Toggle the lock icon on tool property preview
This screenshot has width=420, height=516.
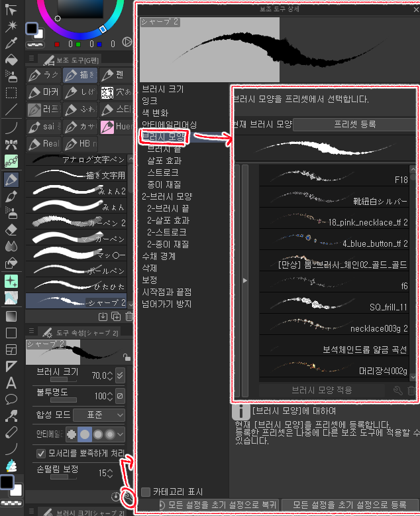tap(127, 357)
